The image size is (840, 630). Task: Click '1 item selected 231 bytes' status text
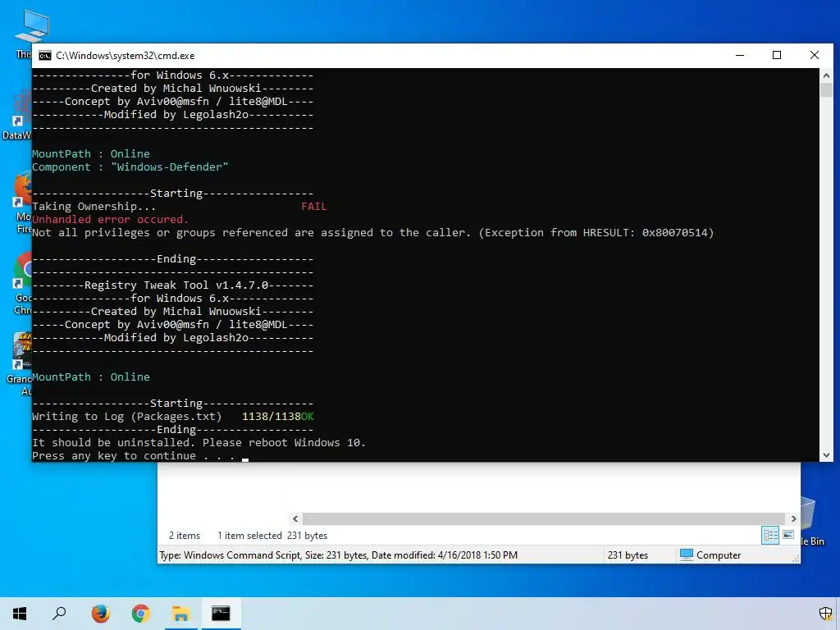[x=272, y=535]
